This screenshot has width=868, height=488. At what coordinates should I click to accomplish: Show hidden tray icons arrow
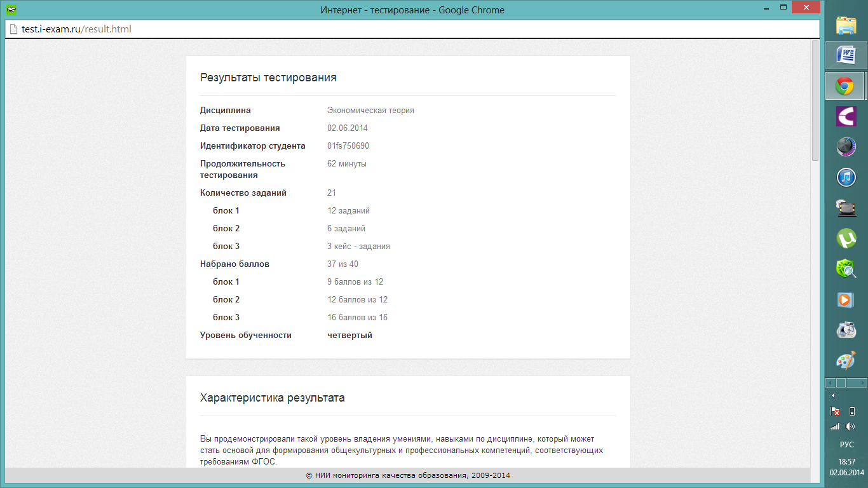pos(833,396)
